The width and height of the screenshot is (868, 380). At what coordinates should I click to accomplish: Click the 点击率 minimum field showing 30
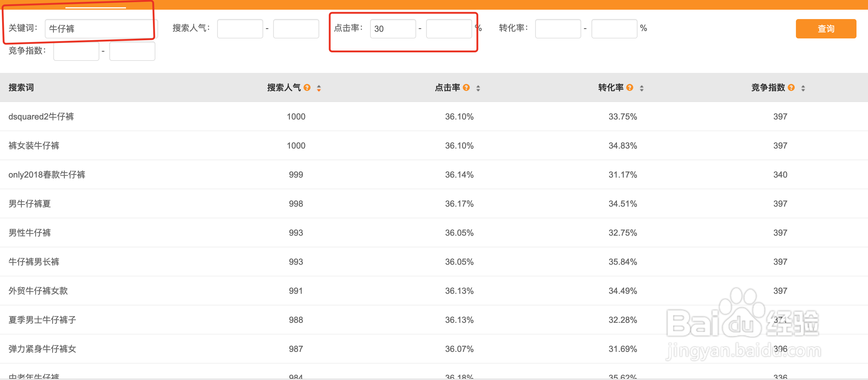pos(393,29)
